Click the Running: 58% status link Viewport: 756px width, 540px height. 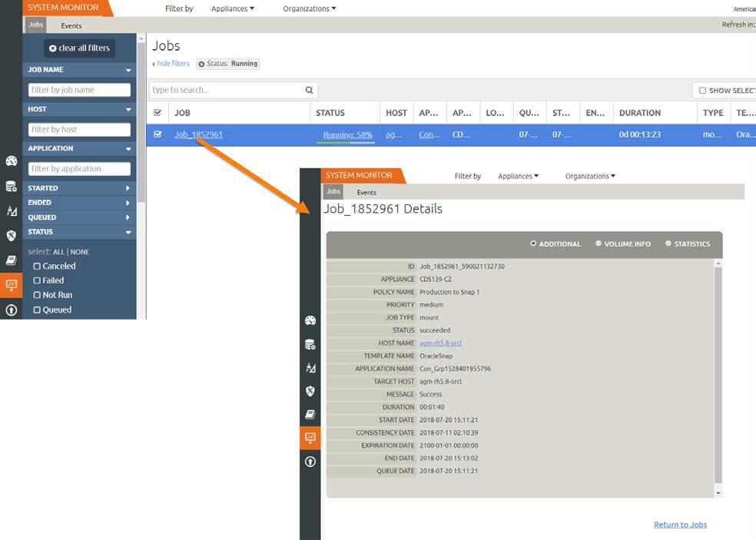(347, 135)
